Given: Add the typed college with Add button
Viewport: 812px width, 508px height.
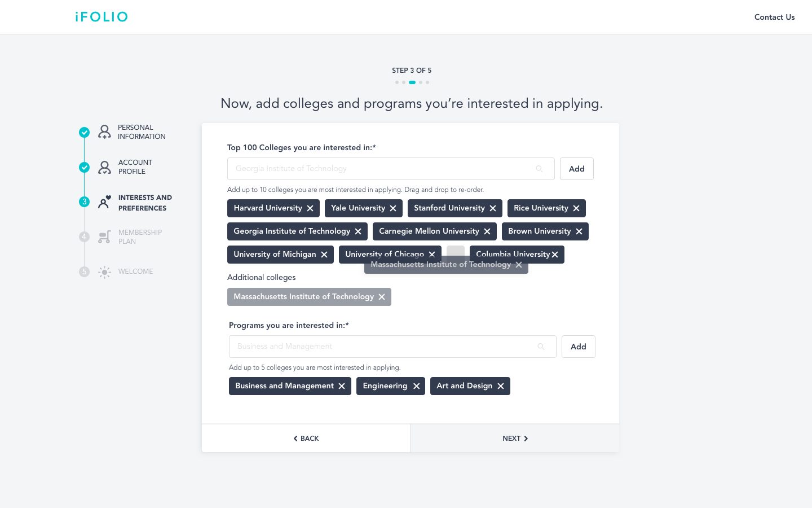Looking at the screenshot, I should click(577, 169).
